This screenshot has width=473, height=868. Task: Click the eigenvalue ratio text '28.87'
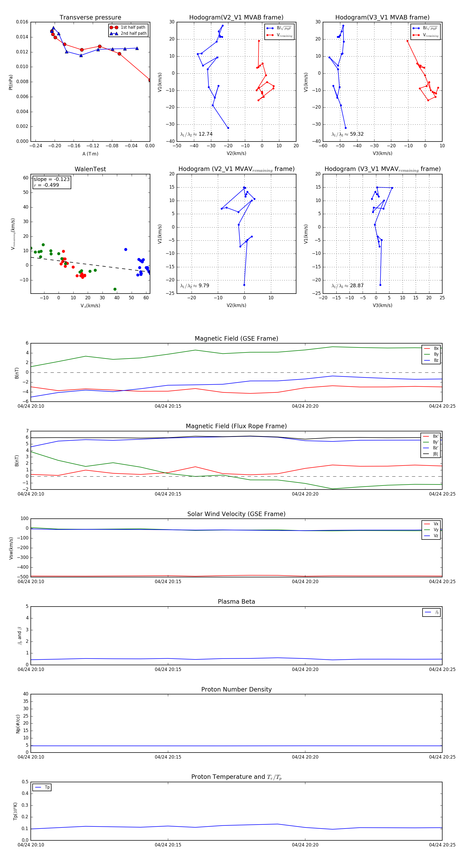[x=357, y=286]
